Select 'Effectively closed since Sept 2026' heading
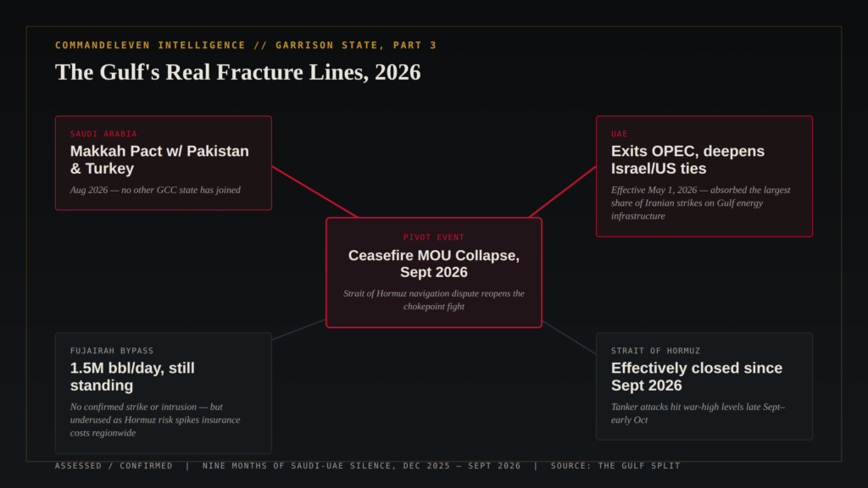Viewport: 868px width, 488px height. [697, 376]
